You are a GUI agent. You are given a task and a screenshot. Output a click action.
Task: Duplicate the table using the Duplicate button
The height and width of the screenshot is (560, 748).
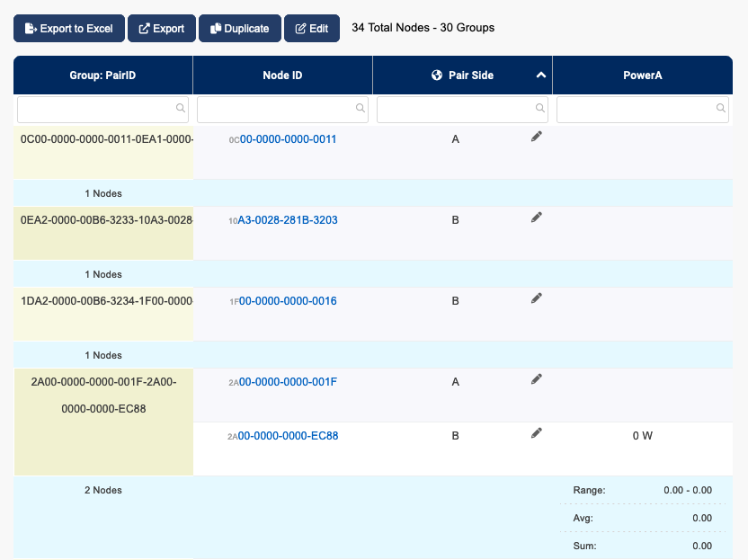pos(239,28)
